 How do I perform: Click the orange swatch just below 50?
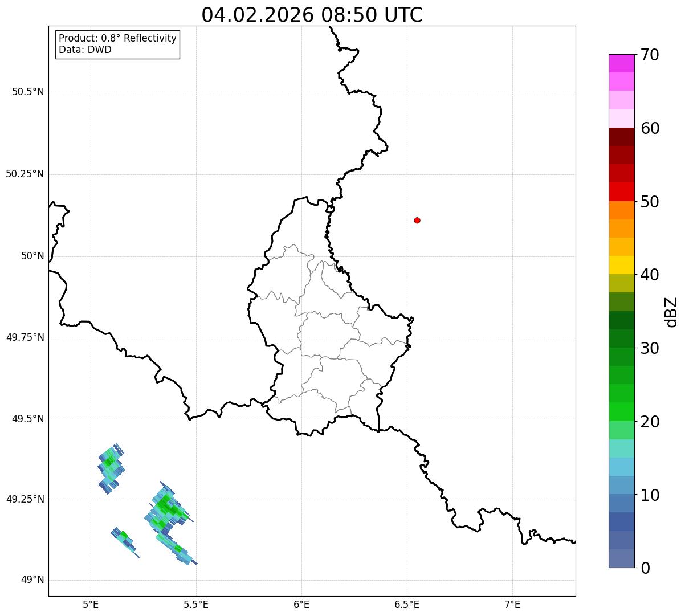[621, 210]
